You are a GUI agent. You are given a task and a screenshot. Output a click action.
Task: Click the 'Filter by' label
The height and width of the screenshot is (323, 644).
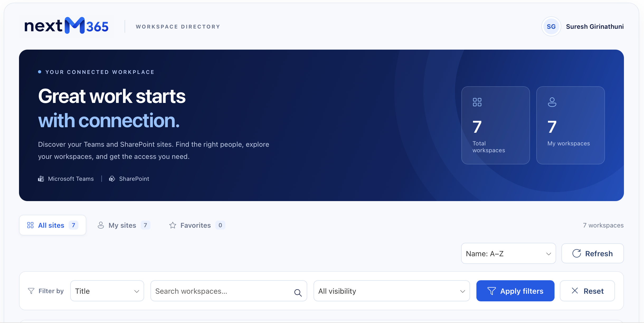pos(51,291)
